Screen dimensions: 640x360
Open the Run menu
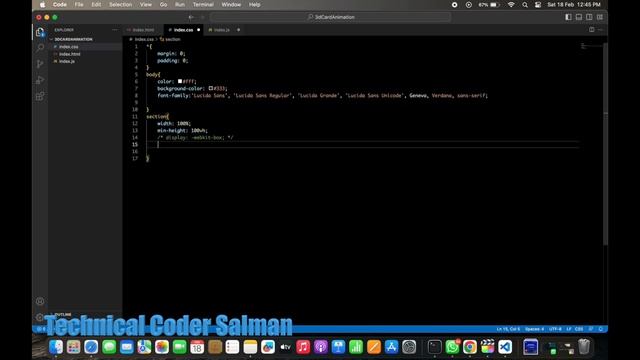point(180,4)
